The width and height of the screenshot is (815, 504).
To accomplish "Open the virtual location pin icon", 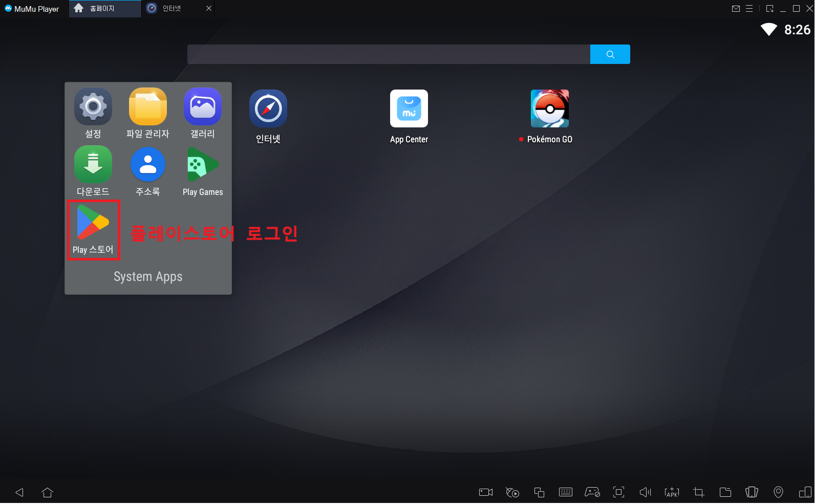I will 778,492.
